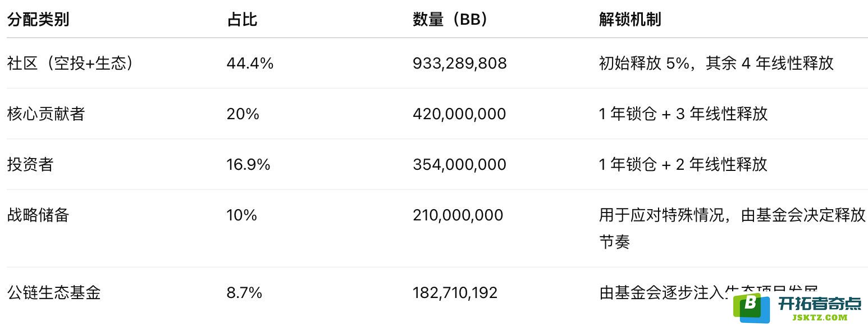Image resolution: width=868 pixels, height=325 pixels.
Task: Click the 初始释放 5% unlock description cell
Action: [716, 63]
